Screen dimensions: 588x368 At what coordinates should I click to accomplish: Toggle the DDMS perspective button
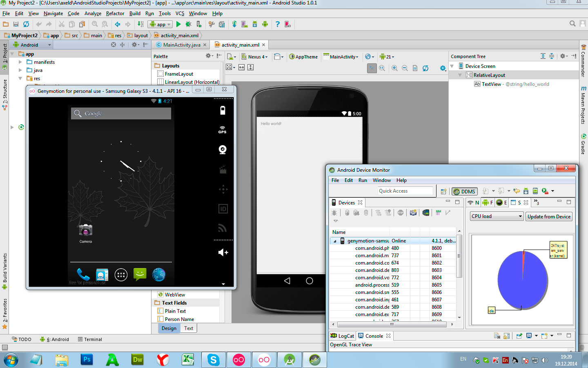coord(464,191)
